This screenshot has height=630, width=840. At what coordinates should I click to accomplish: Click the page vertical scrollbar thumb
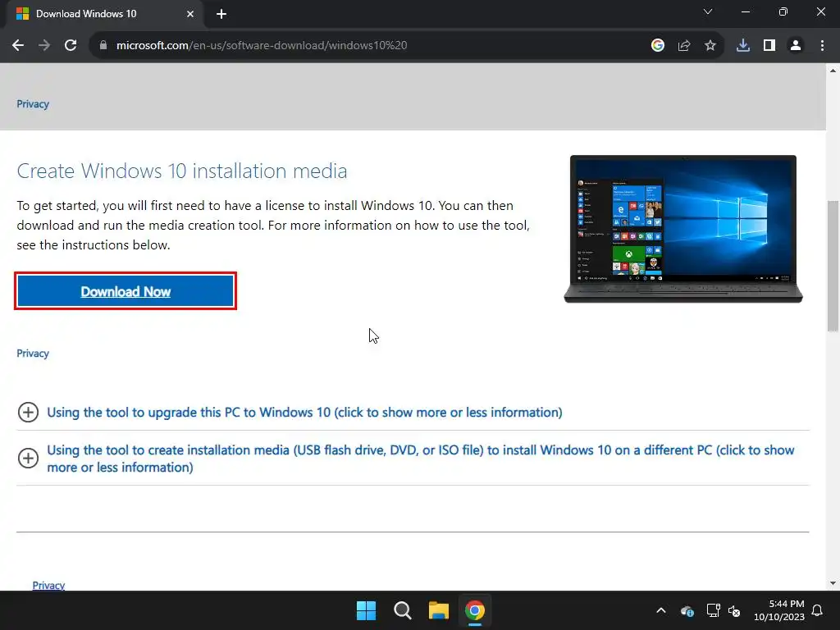pos(833,267)
